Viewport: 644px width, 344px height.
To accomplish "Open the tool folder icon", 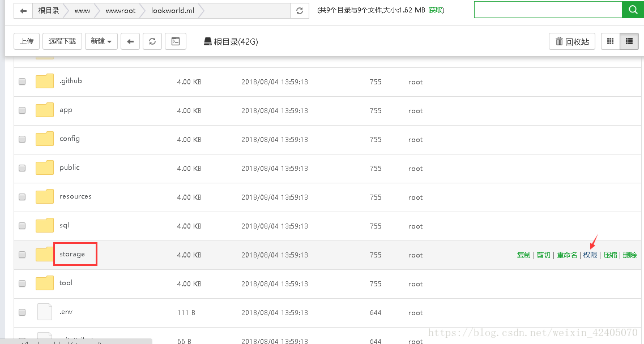I will 44,283.
